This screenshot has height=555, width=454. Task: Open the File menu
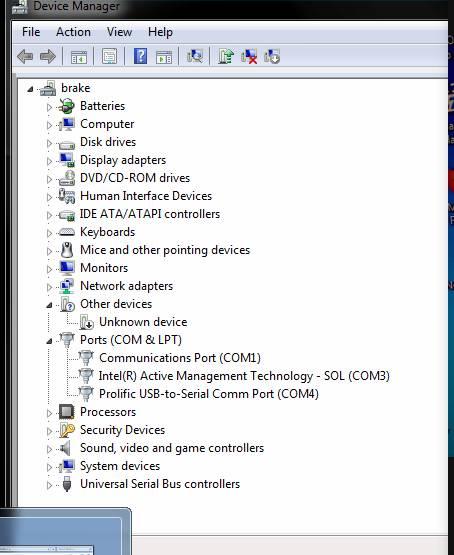[31, 32]
